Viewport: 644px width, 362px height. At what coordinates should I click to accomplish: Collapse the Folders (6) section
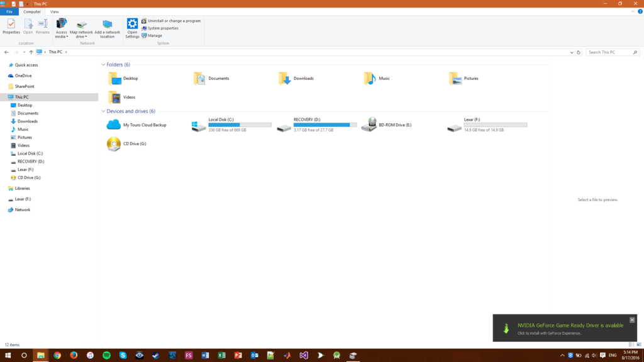pyautogui.click(x=103, y=64)
